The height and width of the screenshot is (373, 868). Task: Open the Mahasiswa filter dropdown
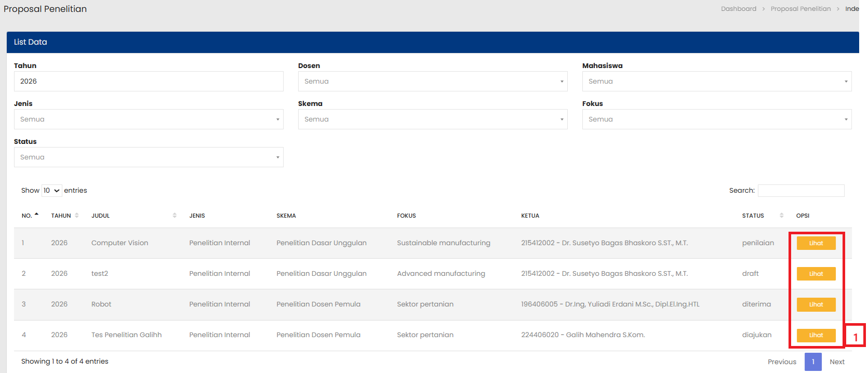click(x=716, y=82)
